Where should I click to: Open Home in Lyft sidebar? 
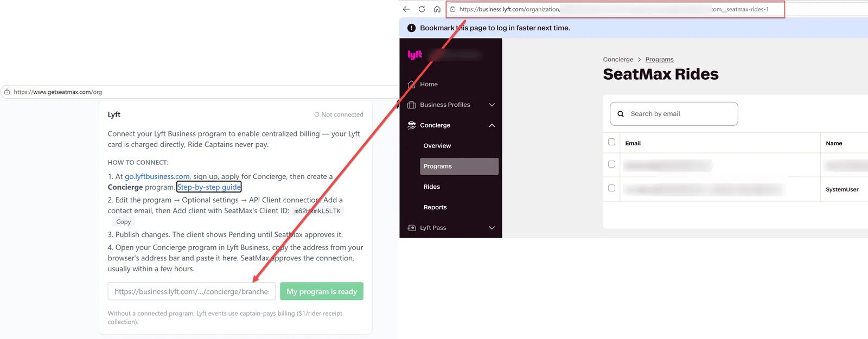click(429, 84)
